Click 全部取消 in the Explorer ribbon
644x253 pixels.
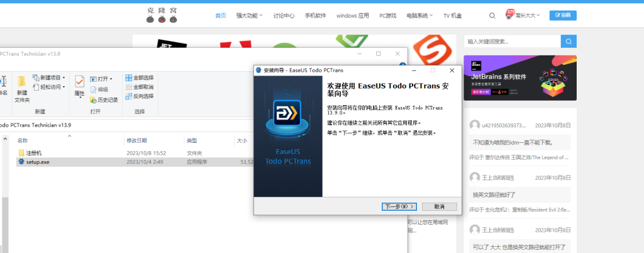140,87
